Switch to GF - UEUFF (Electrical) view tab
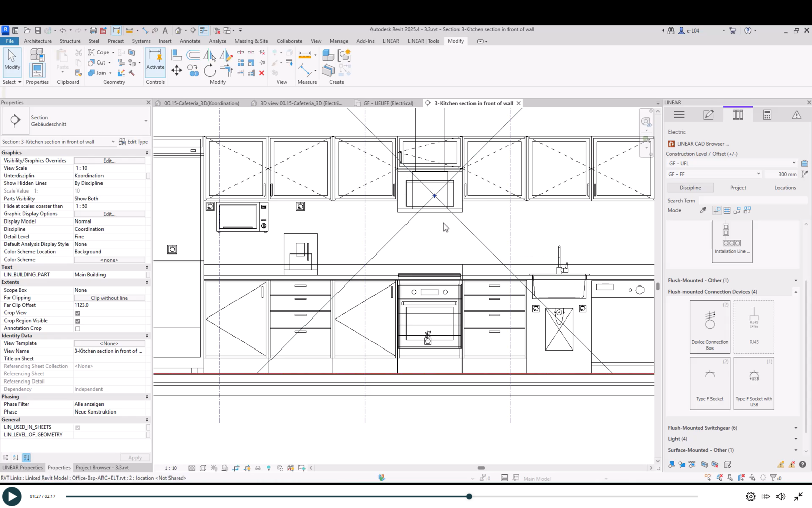 (x=388, y=103)
